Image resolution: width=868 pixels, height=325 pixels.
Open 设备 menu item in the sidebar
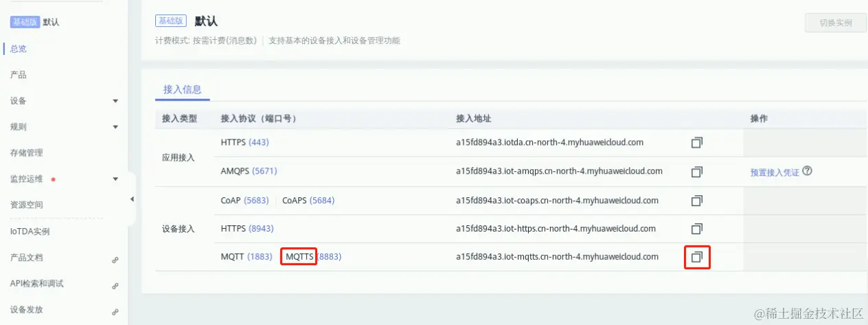[x=19, y=101]
